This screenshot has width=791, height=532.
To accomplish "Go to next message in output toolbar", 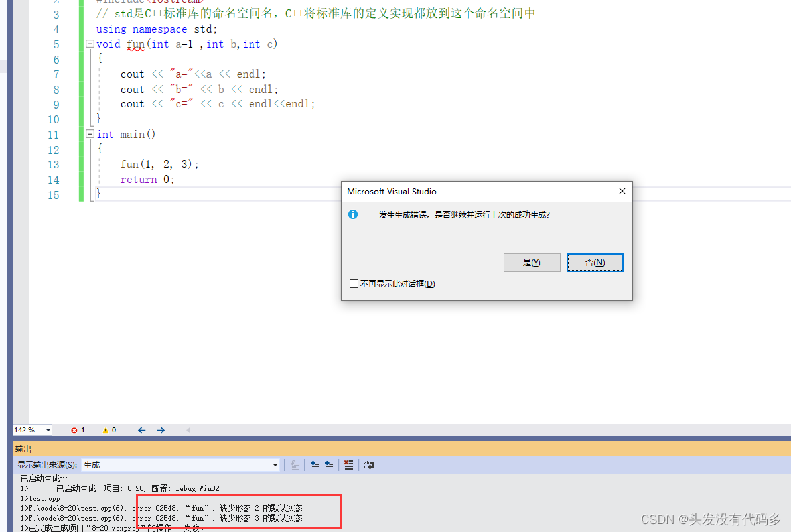I will [330, 465].
